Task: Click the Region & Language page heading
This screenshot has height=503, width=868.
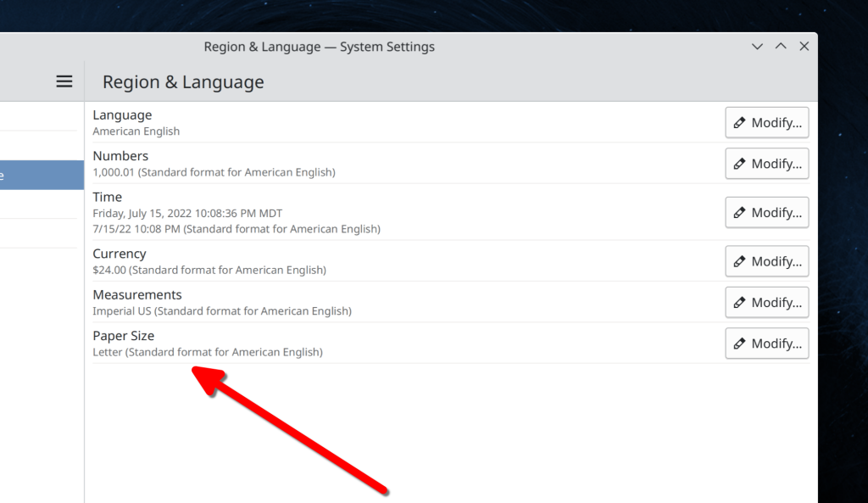Action: [183, 82]
